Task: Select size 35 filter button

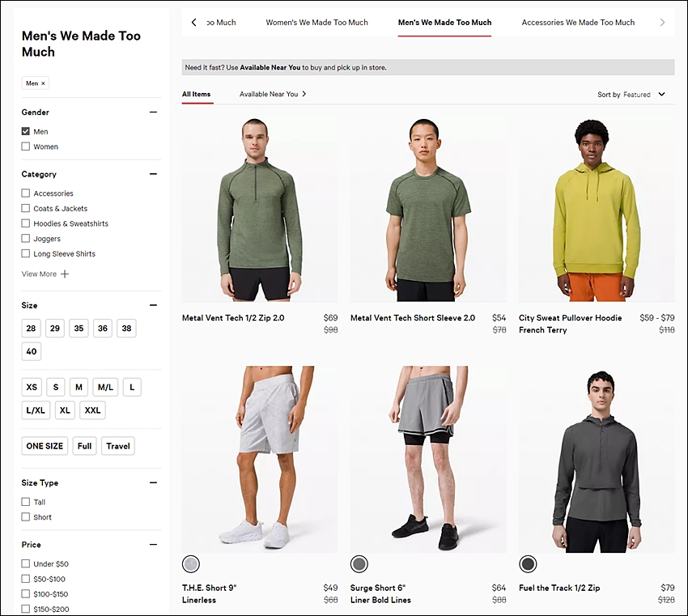Action: (x=79, y=328)
